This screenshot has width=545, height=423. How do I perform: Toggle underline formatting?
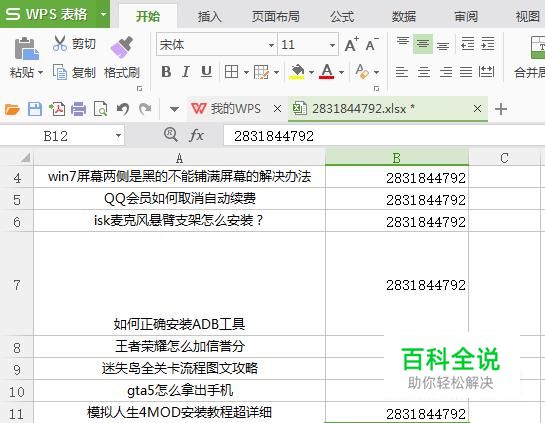tap(206, 72)
